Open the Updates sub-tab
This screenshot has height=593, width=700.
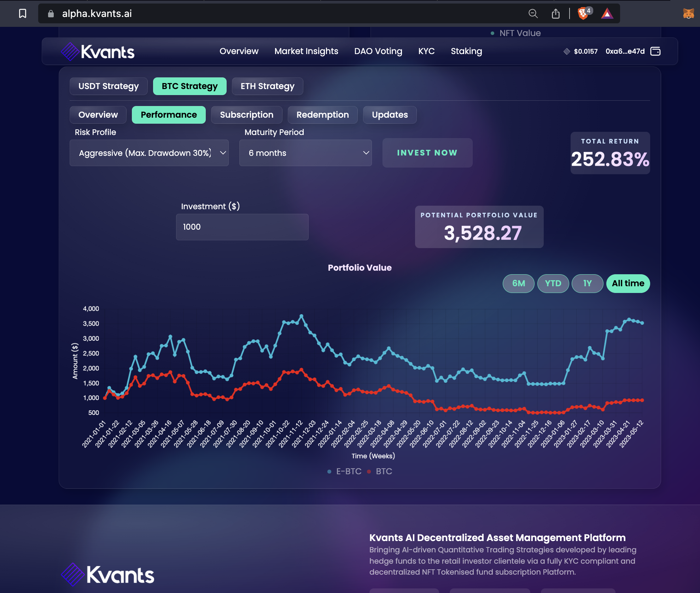(390, 115)
